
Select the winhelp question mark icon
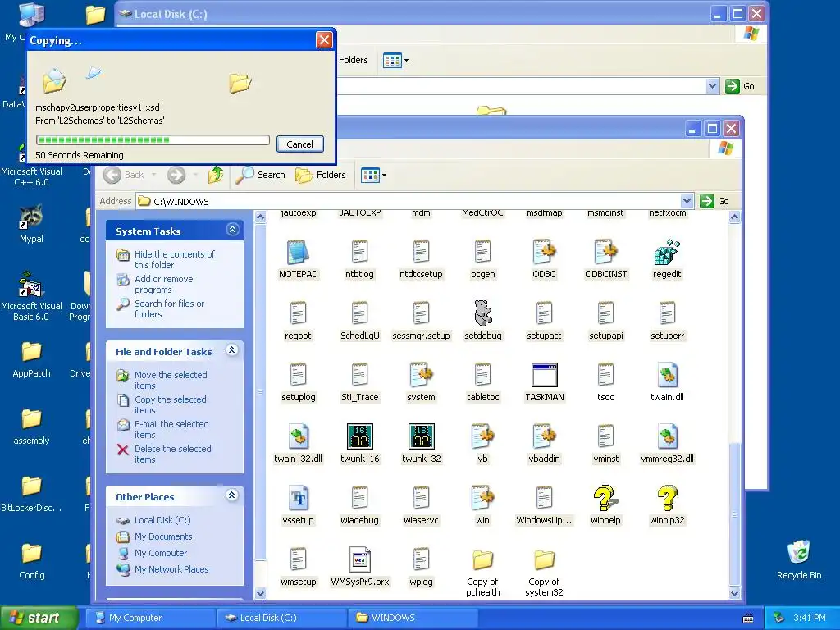click(x=606, y=498)
